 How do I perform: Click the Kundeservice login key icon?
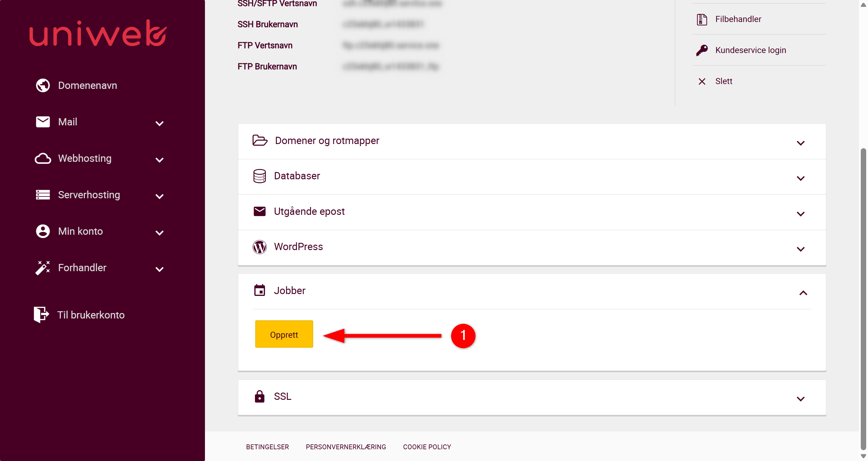702,50
